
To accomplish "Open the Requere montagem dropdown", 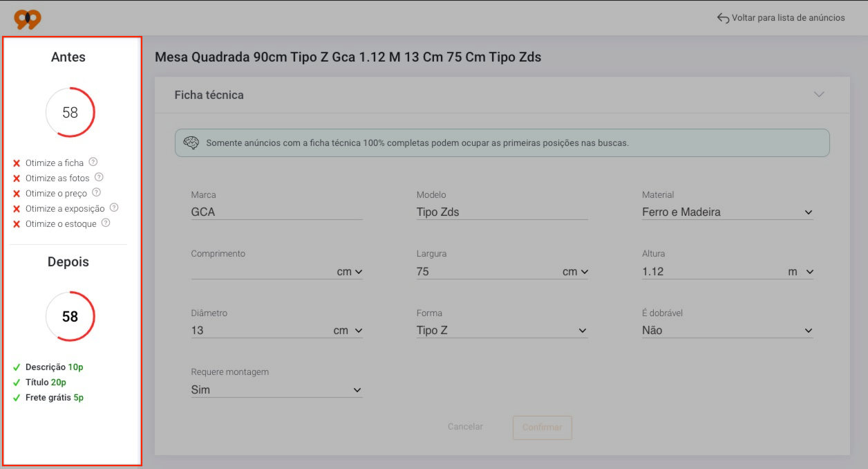I will pos(276,390).
